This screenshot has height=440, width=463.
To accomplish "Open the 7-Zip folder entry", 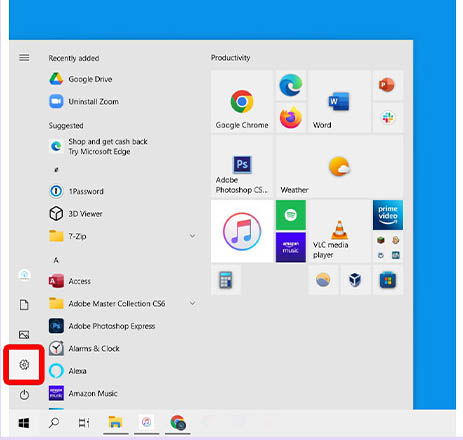I will click(x=124, y=236).
